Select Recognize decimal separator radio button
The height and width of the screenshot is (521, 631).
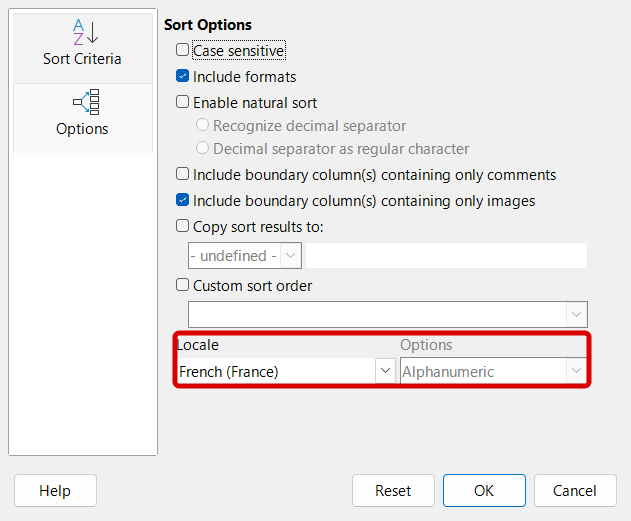pyautogui.click(x=203, y=126)
